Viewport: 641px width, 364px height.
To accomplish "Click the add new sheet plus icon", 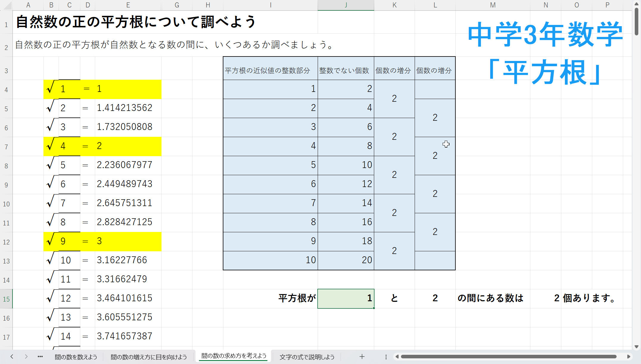I will [362, 357].
